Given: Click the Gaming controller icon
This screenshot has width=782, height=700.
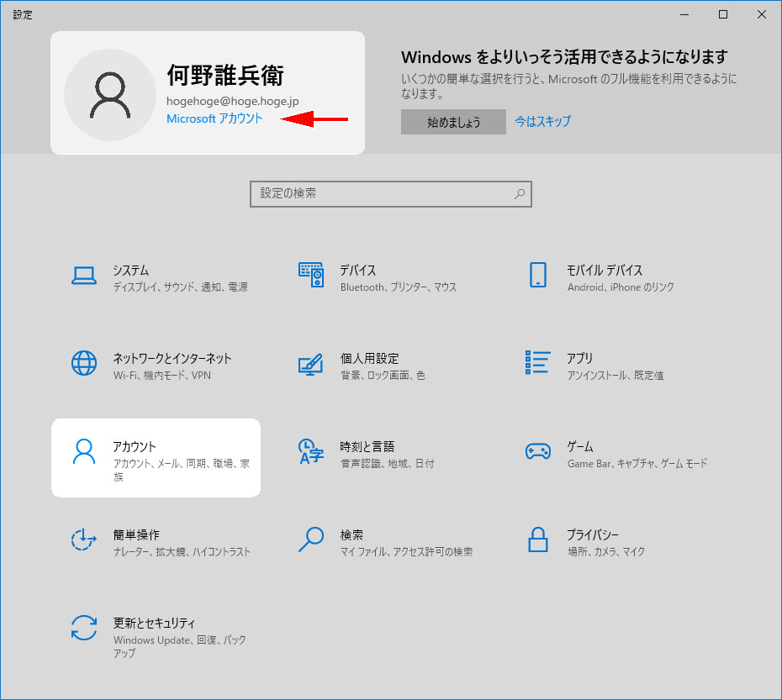Looking at the screenshot, I should point(538,451).
